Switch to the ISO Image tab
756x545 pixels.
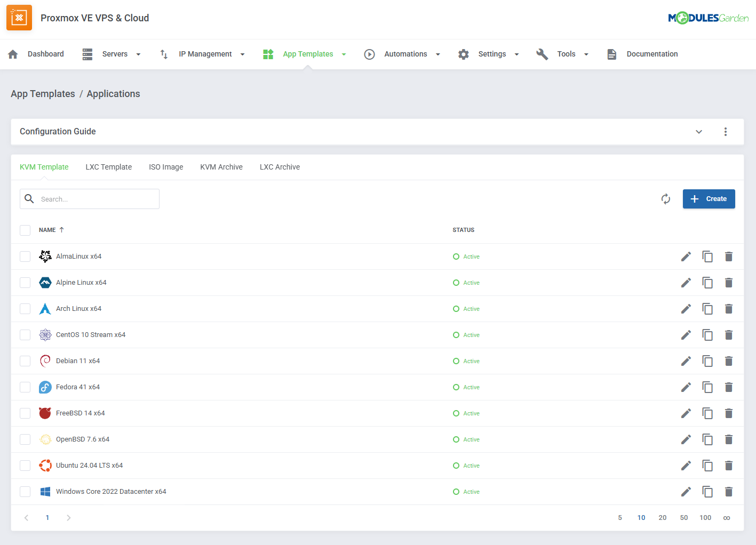point(166,167)
